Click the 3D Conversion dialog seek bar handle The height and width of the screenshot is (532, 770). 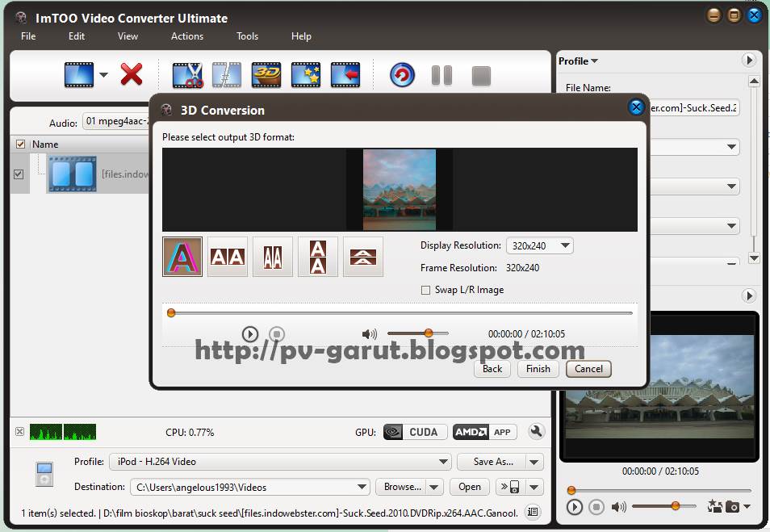[x=171, y=313]
